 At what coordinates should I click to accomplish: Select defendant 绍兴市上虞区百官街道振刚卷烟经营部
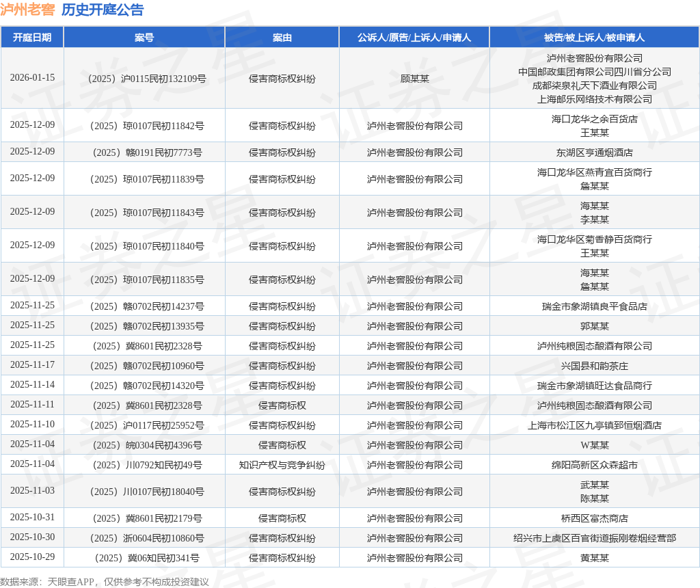[595, 539]
